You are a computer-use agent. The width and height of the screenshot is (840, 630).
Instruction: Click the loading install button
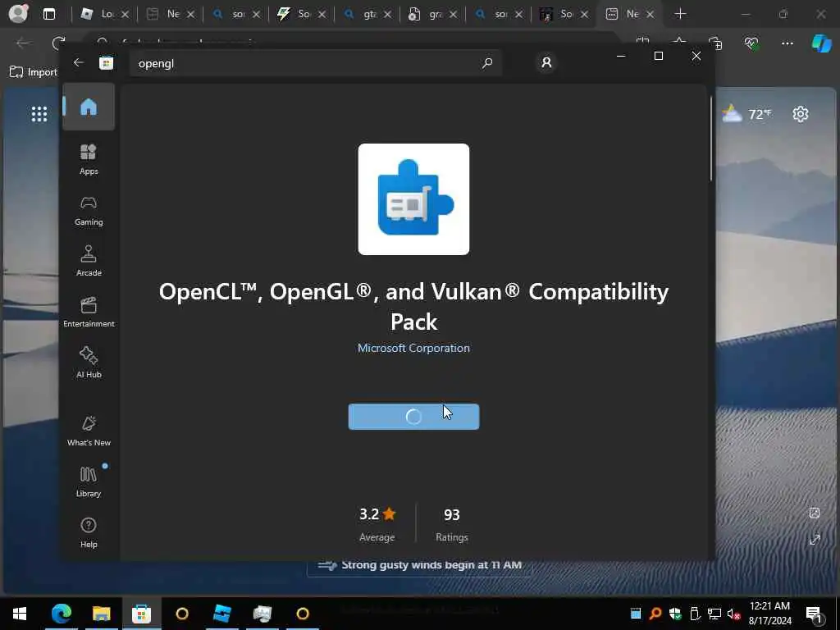pyautogui.click(x=413, y=416)
